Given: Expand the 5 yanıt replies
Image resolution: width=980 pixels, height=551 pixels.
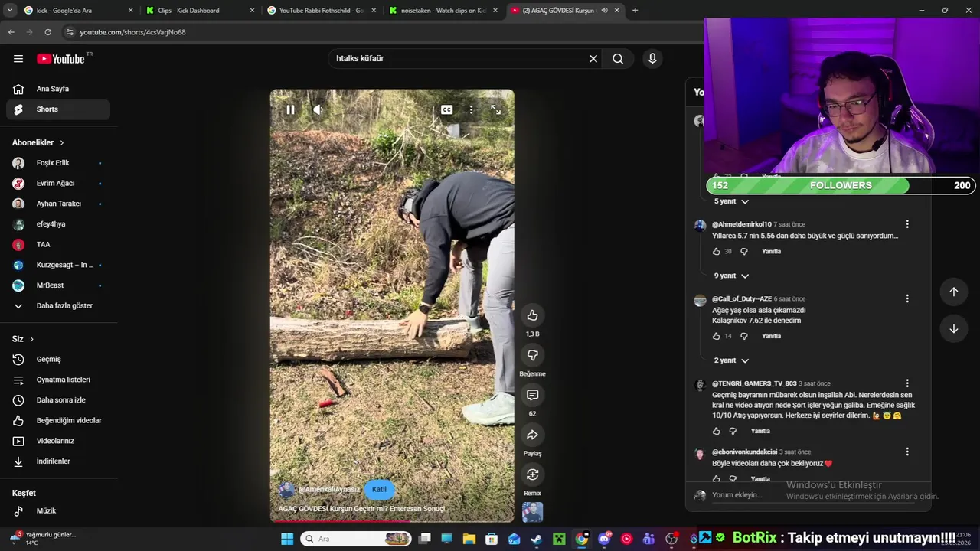Looking at the screenshot, I should click(x=731, y=201).
